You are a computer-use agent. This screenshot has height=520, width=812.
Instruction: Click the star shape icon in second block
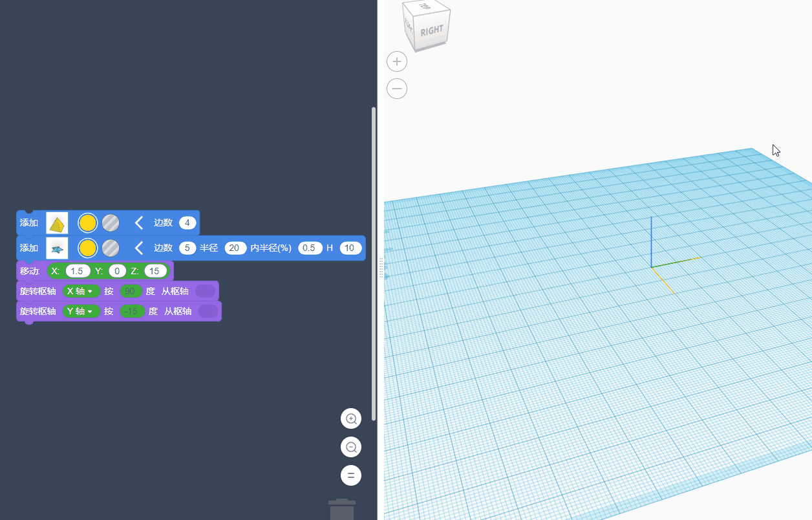point(57,248)
